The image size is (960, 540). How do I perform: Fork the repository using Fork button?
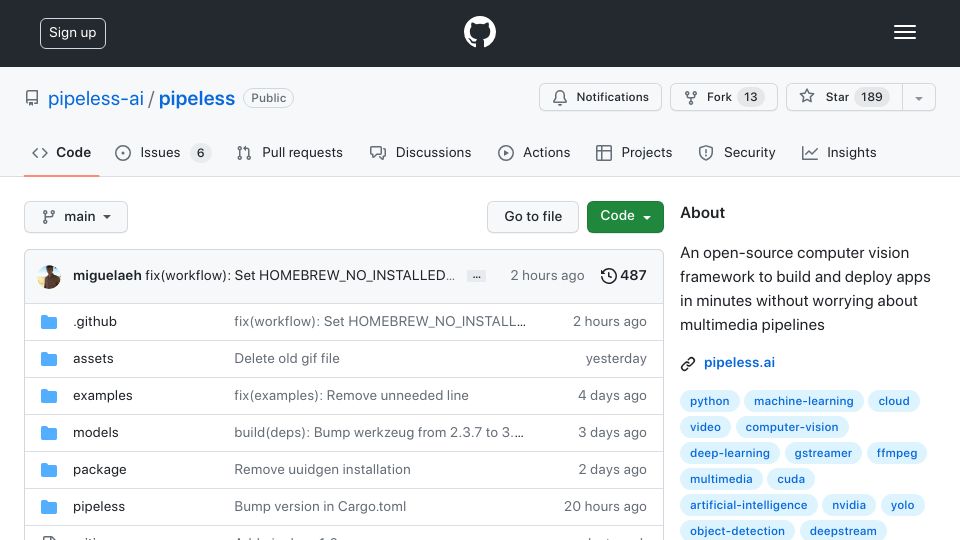pos(724,97)
